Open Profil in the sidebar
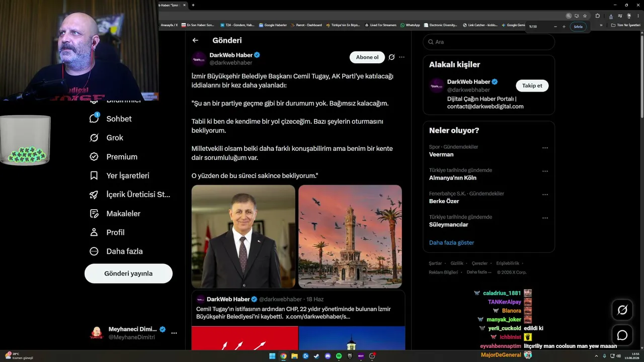The height and width of the screenshot is (362, 644). [107, 232]
